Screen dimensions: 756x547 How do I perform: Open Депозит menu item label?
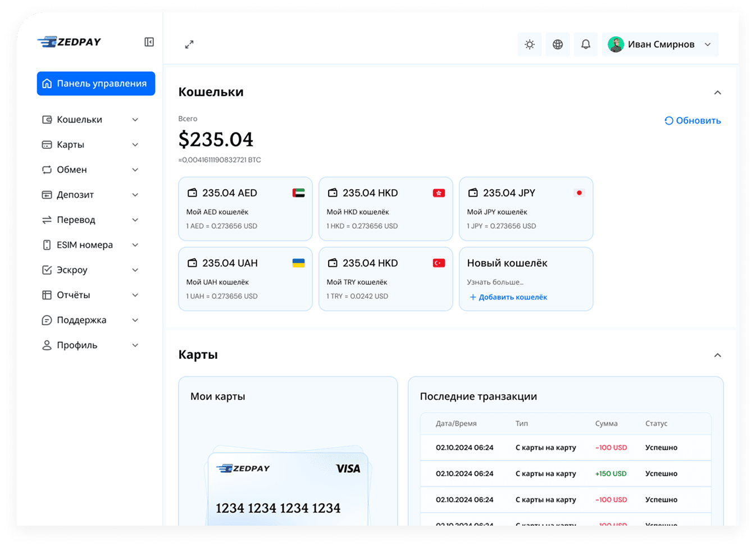pyautogui.click(x=75, y=195)
